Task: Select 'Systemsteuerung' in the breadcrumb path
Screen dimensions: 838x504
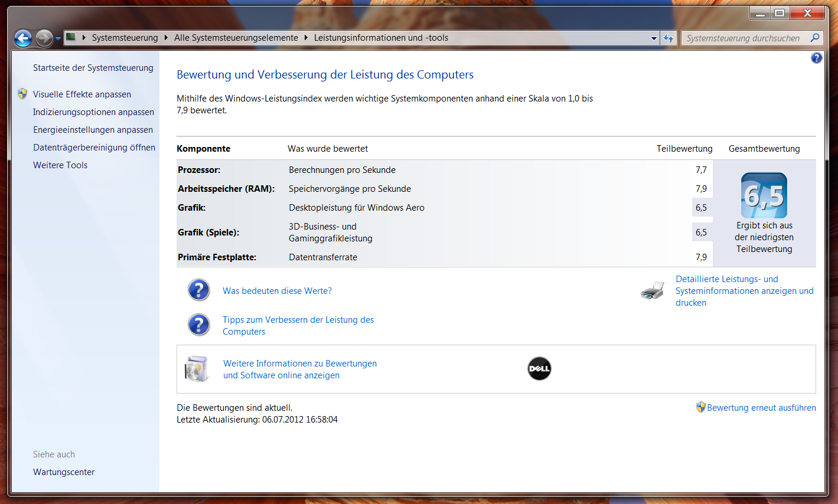Action: (x=125, y=38)
